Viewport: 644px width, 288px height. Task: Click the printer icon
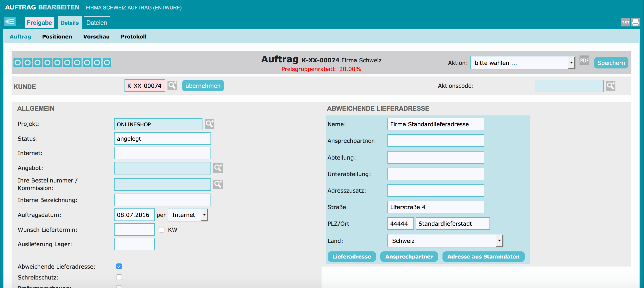[x=635, y=22]
